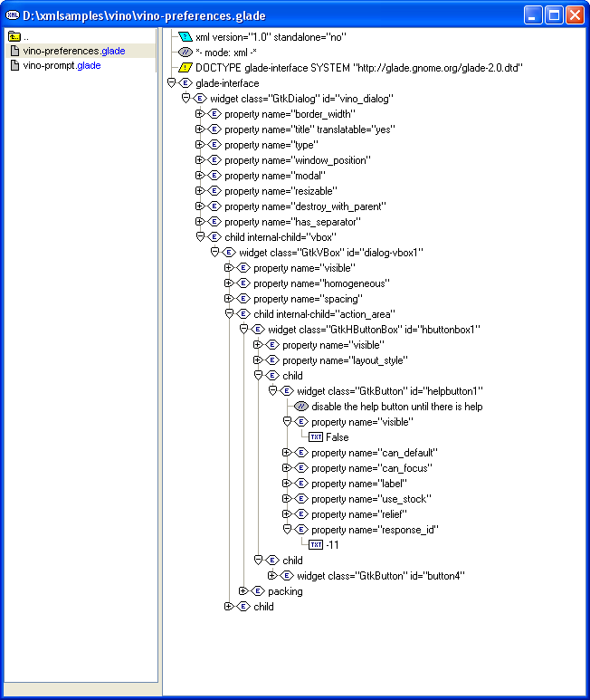Collapse the response_id property node
The width and height of the screenshot is (590, 700).
(x=288, y=530)
